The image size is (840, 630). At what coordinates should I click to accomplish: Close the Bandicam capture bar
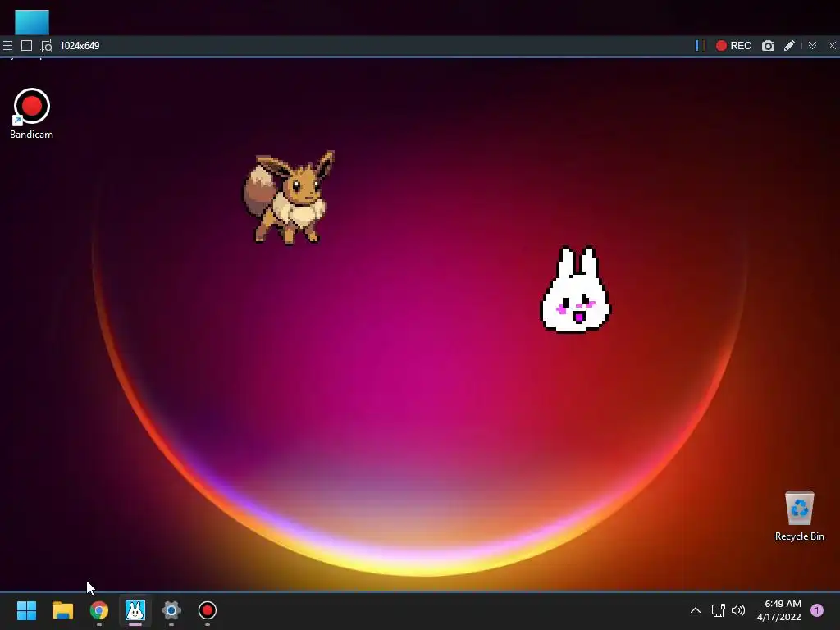(832, 46)
